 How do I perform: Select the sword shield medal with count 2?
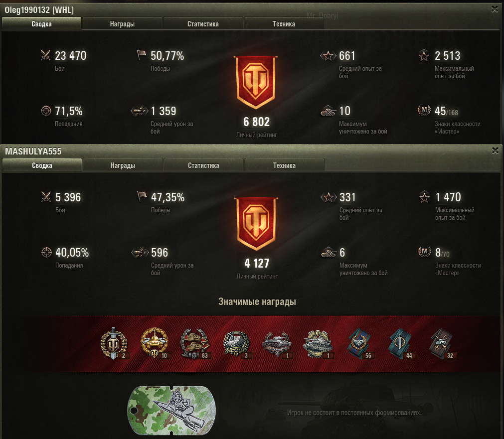coord(114,343)
